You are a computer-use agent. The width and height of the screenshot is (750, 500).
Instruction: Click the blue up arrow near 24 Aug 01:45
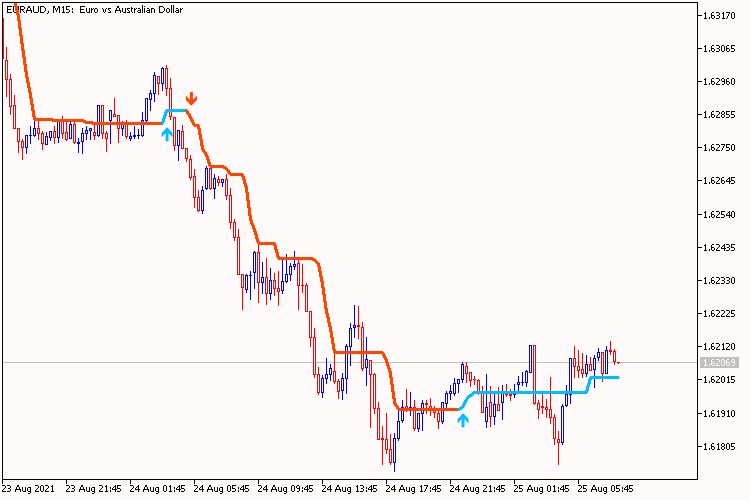pos(166,133)
